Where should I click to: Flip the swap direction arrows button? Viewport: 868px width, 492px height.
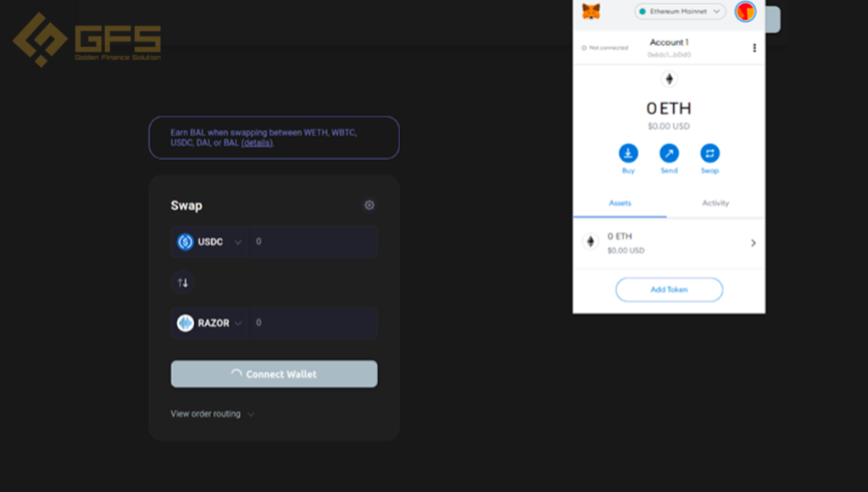pos(183,283)
